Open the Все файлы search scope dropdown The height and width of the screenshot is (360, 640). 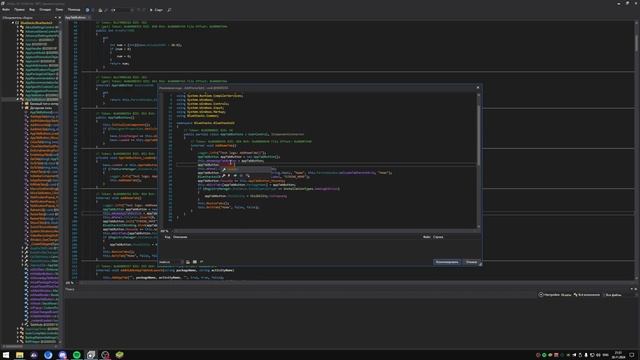(613, 295)
